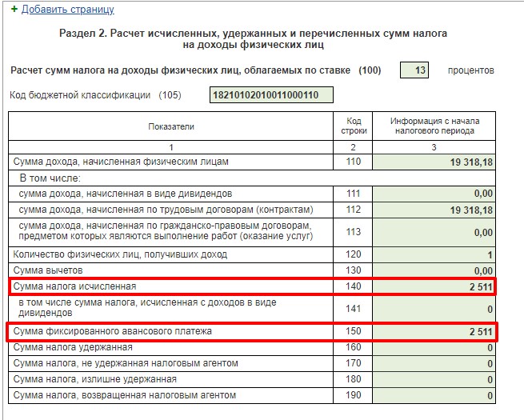Select line 160 withheld tax value 0

(434, 348)
